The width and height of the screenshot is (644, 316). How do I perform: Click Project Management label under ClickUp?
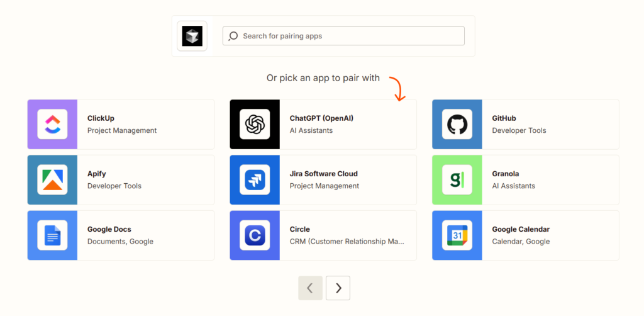click(122, 131)
